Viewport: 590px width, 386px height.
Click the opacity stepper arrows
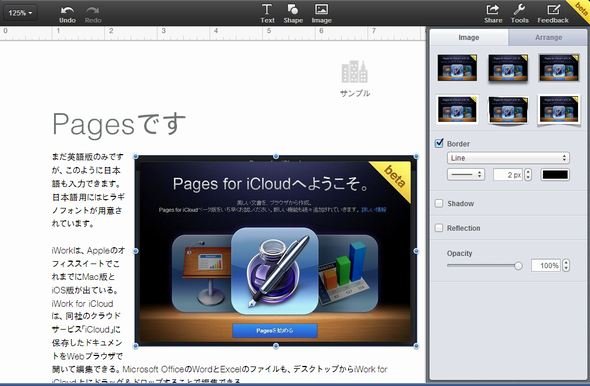566,266
